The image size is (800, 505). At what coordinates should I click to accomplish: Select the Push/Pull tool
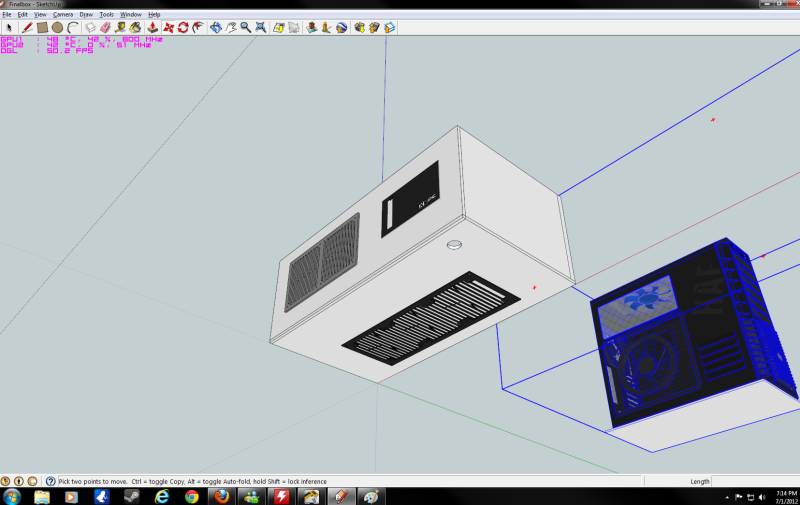pyautogui.click(x=152, y=27)
